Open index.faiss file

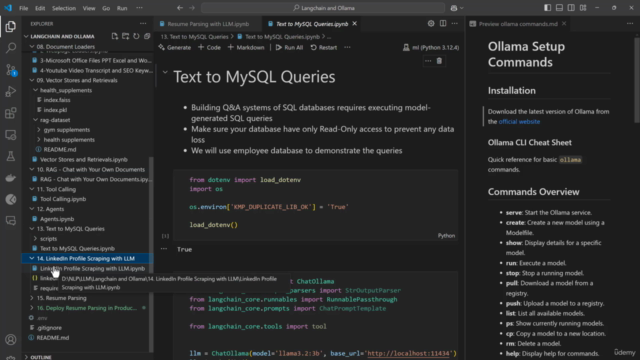coord(57,100)
